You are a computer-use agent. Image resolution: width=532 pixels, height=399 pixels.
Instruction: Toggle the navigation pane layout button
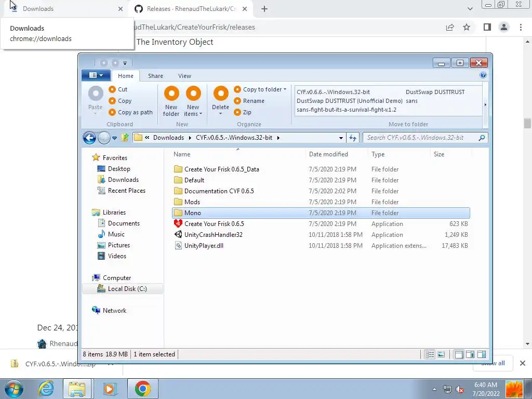tap(459, 354)
